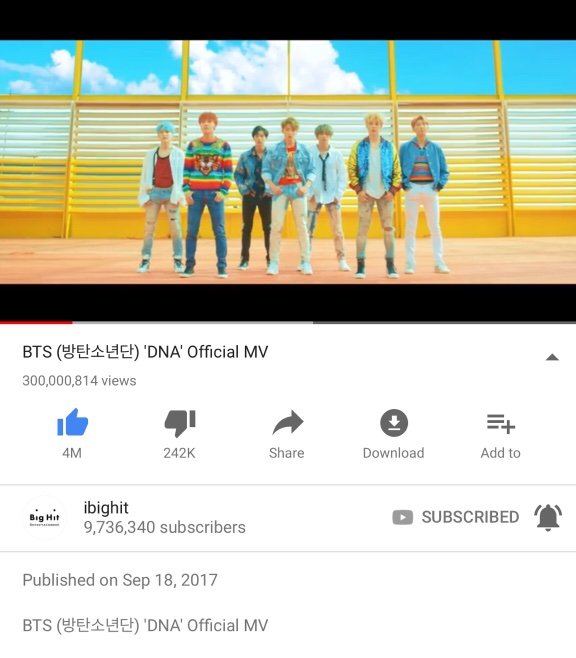Tap the 300,000,814 views count

click(79, 381)
